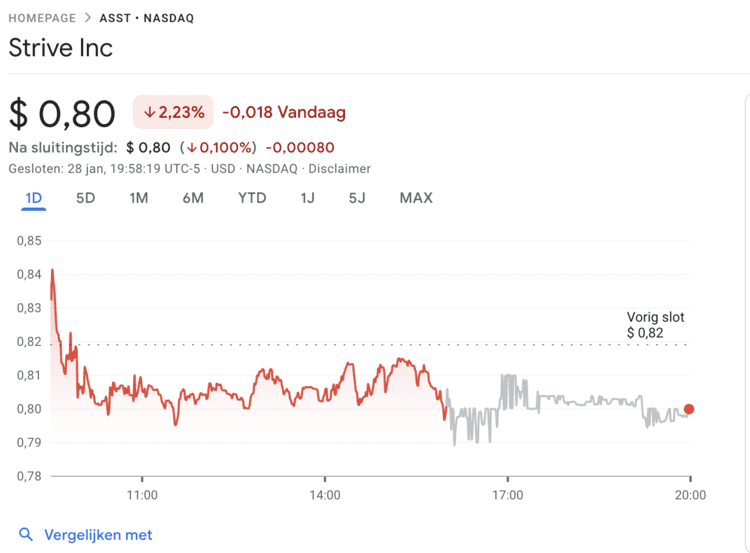The width and height of the screenshot is (750, 553).
Task: Click the Vergelijken met compare link
Action: click(98, 535)
